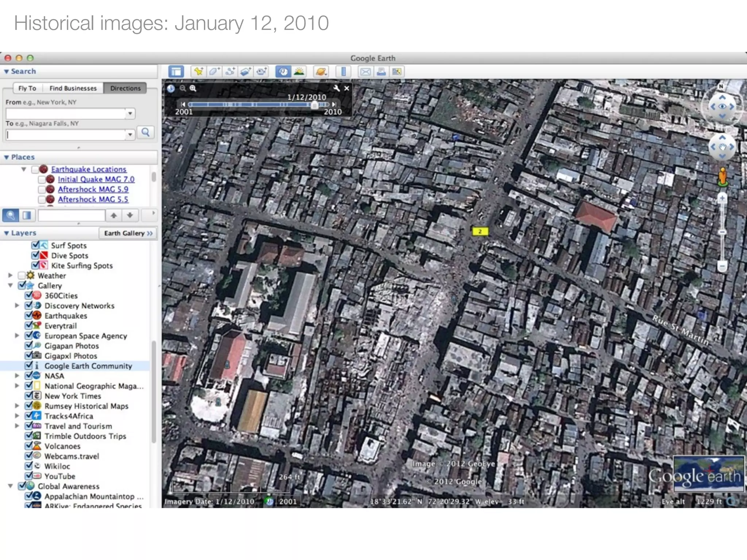
Task: Collapse the Search panel
Action: click(7, 71)
